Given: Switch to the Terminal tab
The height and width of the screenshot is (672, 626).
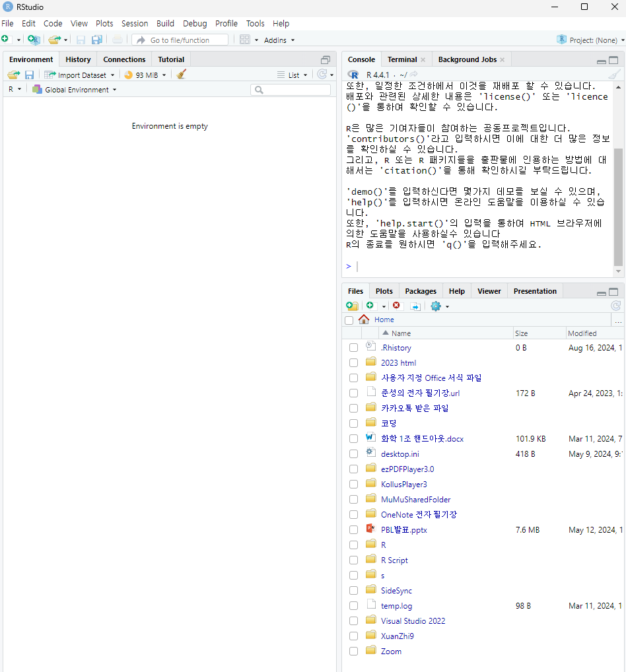Looking at the screenshot, I should (x=402, y=59).
